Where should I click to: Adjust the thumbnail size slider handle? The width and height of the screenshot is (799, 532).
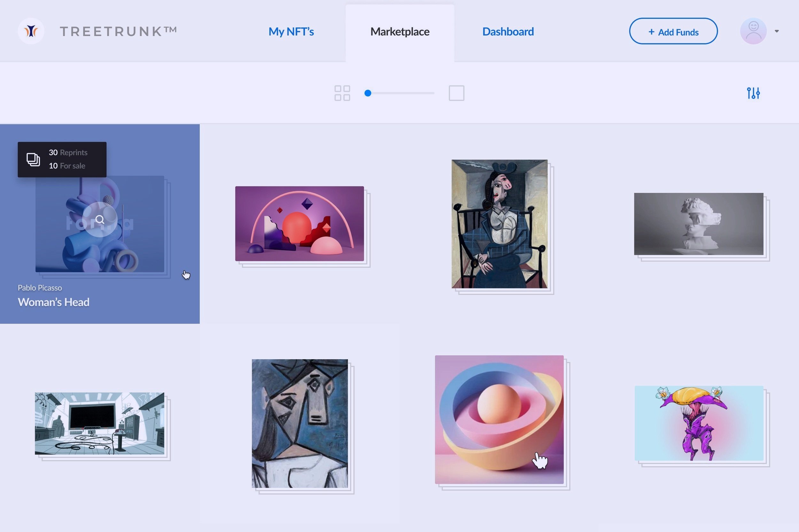[x=368, y=93]
